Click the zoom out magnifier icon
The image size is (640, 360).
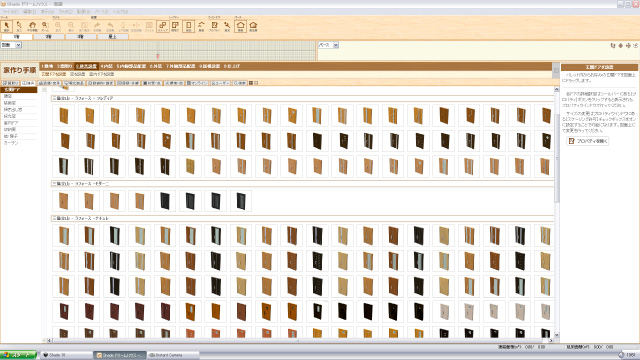(71, 26)
